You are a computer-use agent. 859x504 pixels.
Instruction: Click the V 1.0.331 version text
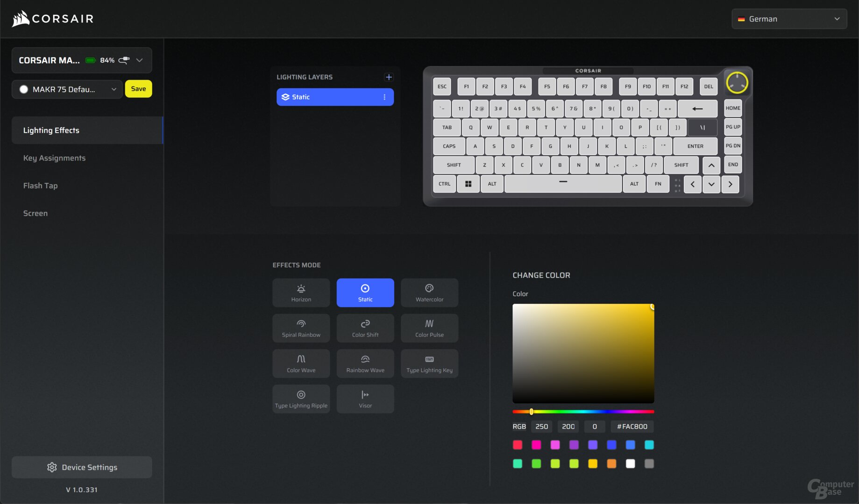(82, 490)
